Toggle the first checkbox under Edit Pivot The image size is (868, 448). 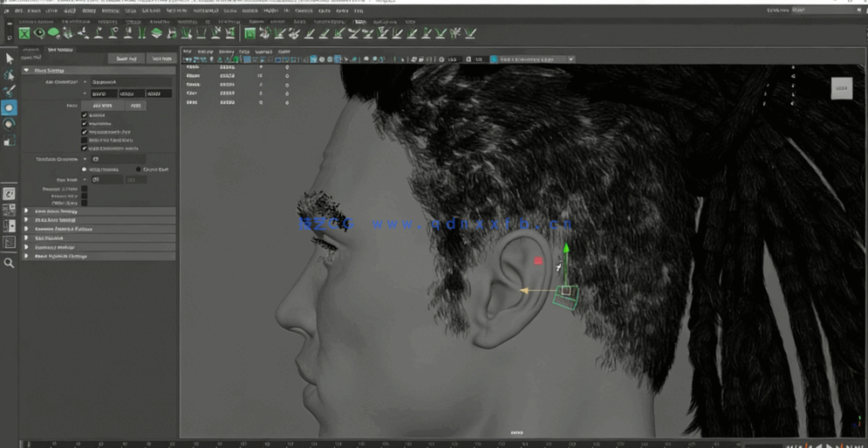point(85,115)
